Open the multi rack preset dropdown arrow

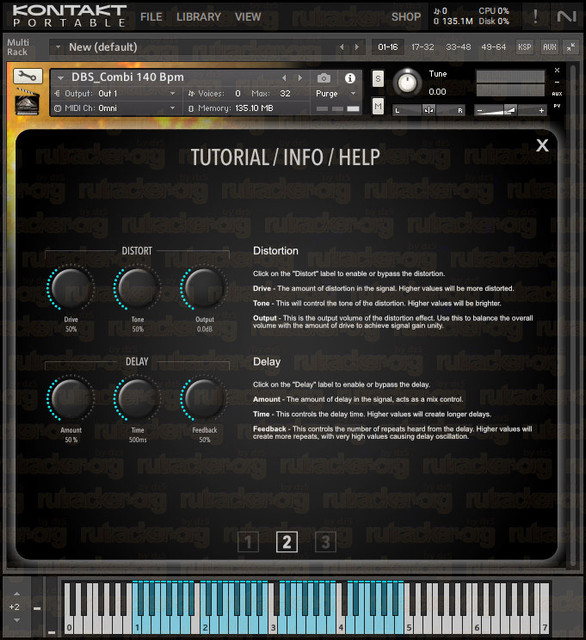[58, 47]
